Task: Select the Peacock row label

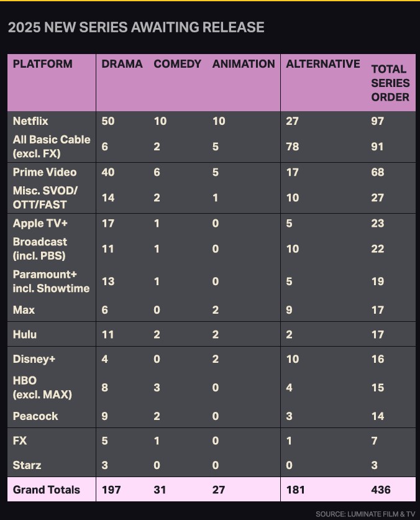Action: [x=35, y=416]
